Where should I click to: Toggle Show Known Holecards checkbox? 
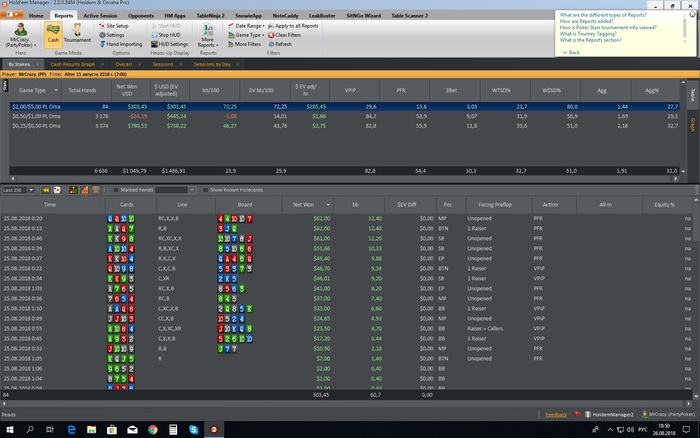(205, 190)
